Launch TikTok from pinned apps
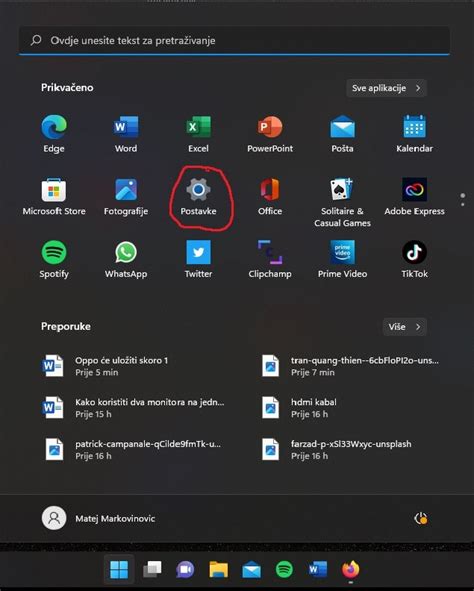This screenshot has width=474, height=591. (x=414, y=259)
